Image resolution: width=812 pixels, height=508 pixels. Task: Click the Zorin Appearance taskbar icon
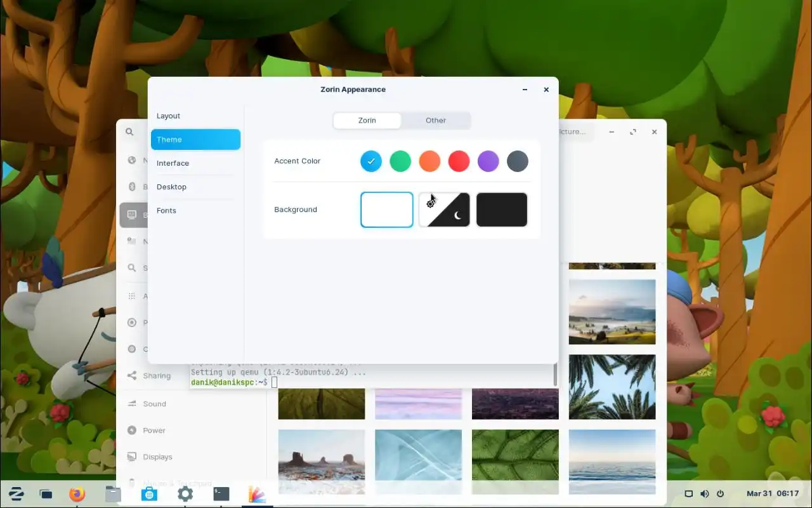click(257, 493)
